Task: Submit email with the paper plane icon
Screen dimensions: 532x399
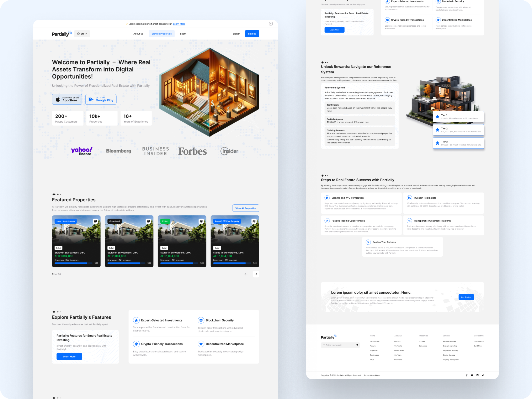Action: pyautogui.click(x=357, y=345)
